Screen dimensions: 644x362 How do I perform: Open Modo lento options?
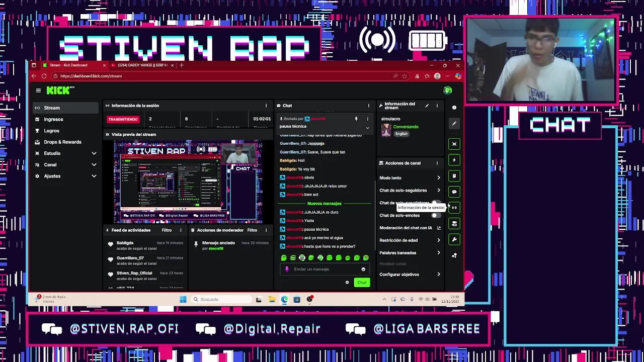pos(410,178)
